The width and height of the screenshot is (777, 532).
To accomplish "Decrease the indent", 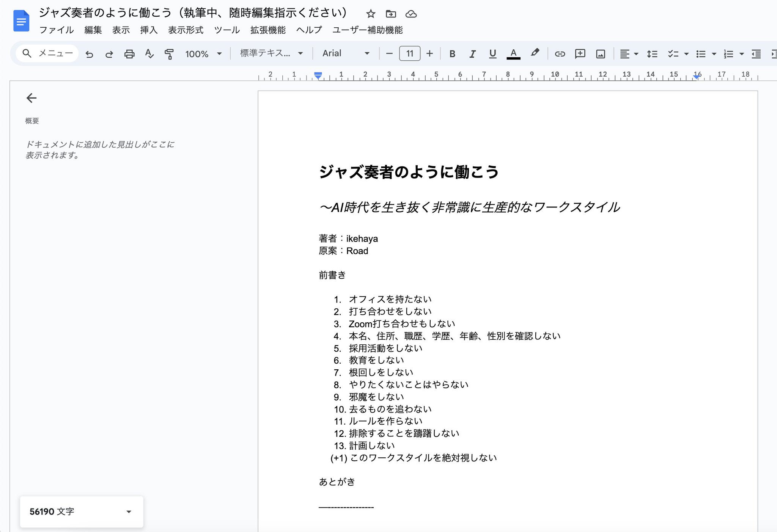I will 756,54.
